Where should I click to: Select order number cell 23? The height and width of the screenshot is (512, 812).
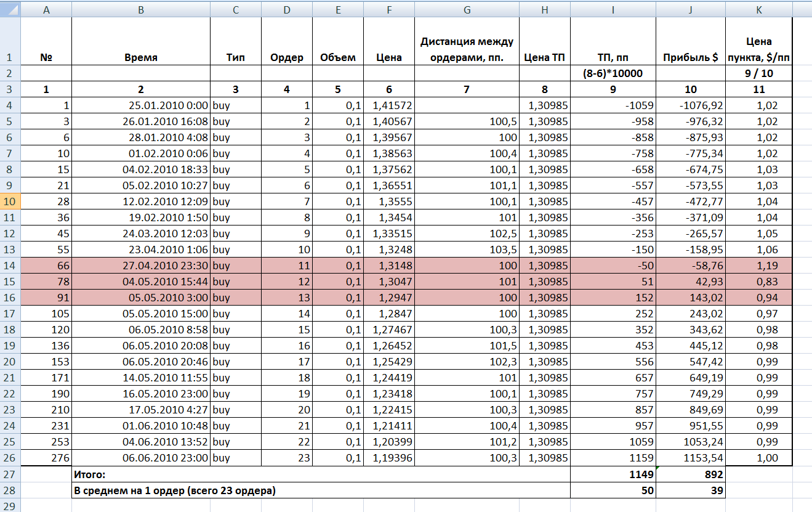point(287,458)
